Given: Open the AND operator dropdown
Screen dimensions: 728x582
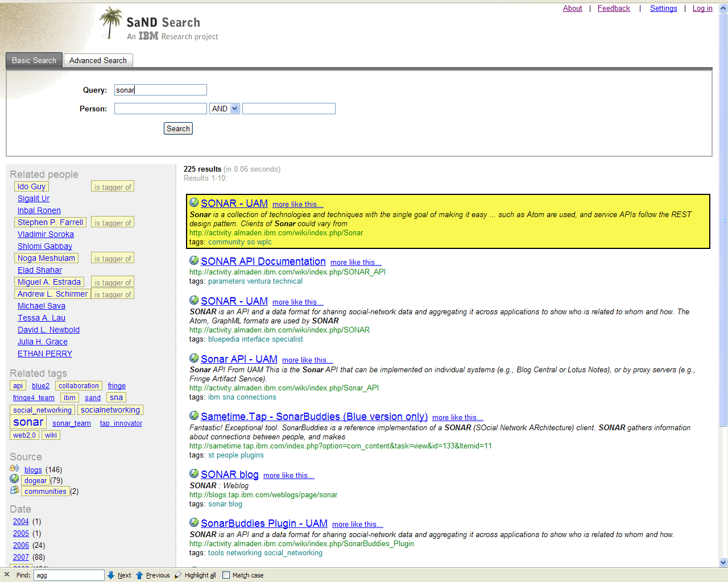Looking at the screenshot, I should [x=225, y=109].
